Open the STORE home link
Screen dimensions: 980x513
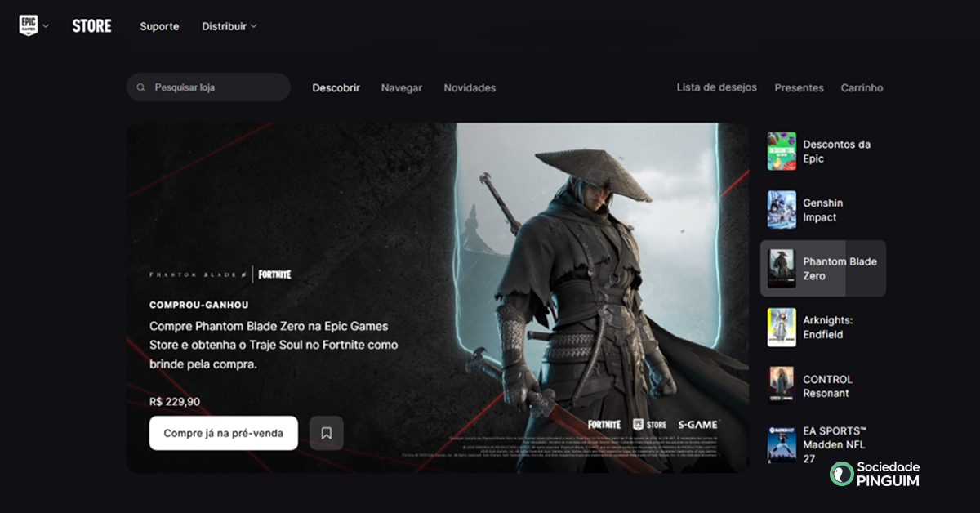coord(91,26)
